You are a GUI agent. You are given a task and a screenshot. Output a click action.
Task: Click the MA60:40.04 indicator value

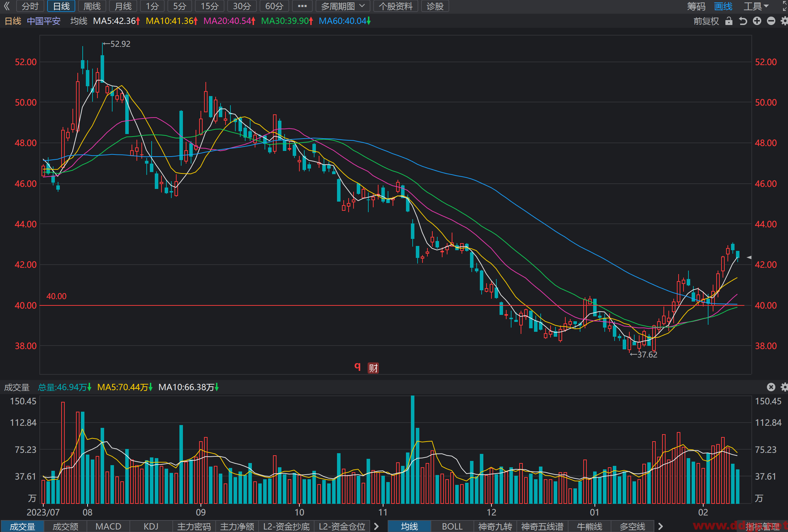[345, 21]
